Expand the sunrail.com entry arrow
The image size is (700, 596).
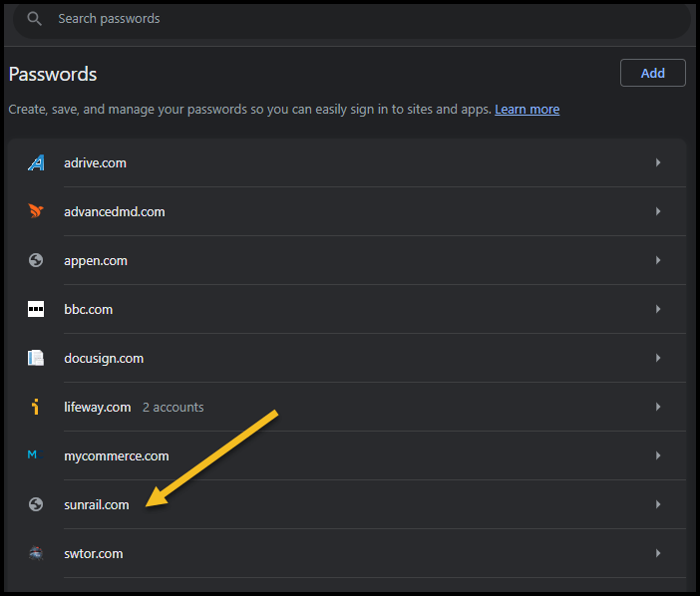(x=658, y=504)
